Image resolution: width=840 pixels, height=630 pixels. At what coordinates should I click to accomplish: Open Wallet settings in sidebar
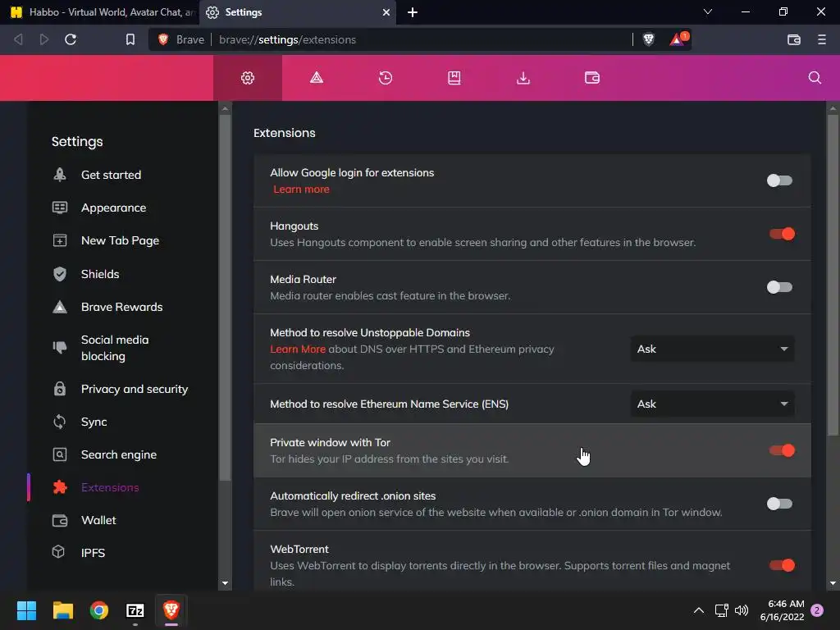pyautogui.click(x=98, y=520)
